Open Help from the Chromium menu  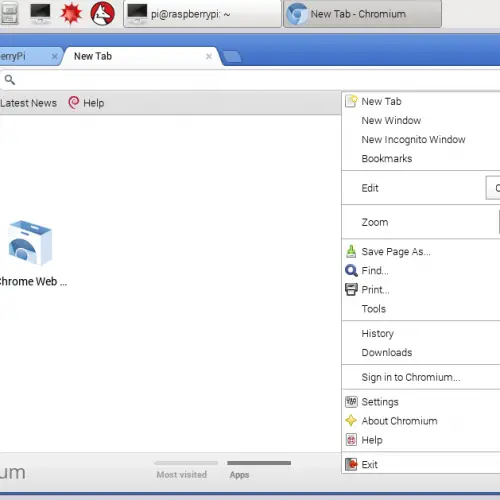point(421,440)
